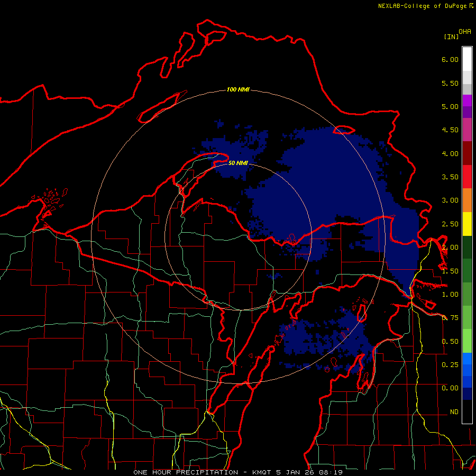Select the 3.50 legend value
The image size is (476, 476).
(450, 177)
